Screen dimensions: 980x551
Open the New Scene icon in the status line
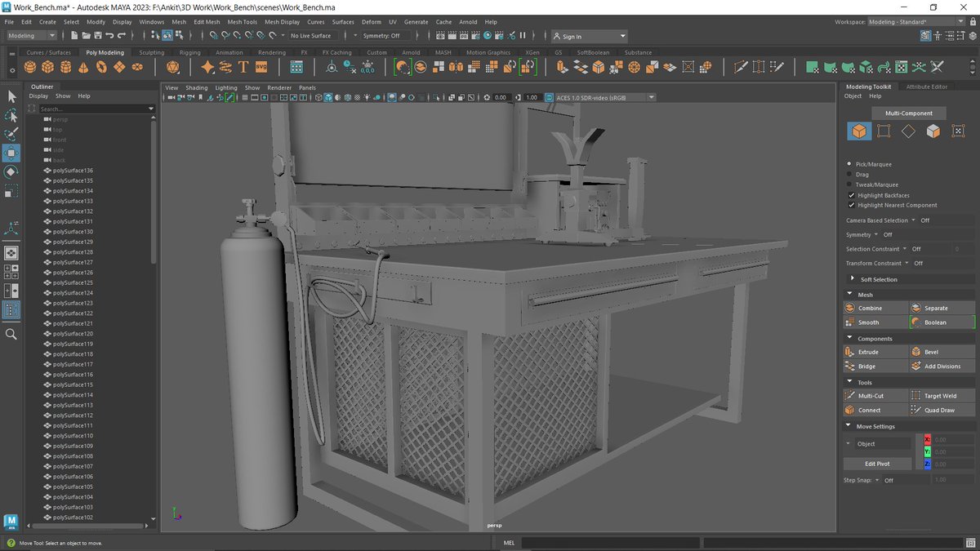(74, 36)
